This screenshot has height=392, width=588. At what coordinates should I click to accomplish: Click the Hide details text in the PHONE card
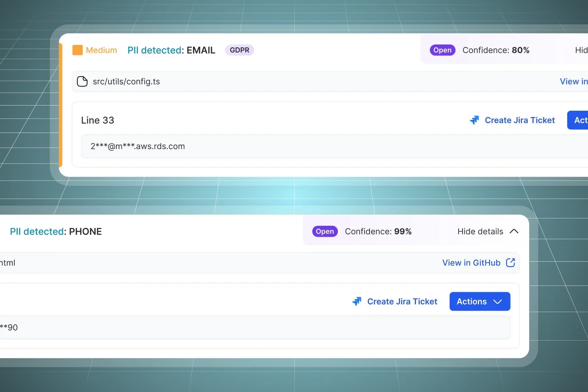pyautogui.click(x=480, y=231)
